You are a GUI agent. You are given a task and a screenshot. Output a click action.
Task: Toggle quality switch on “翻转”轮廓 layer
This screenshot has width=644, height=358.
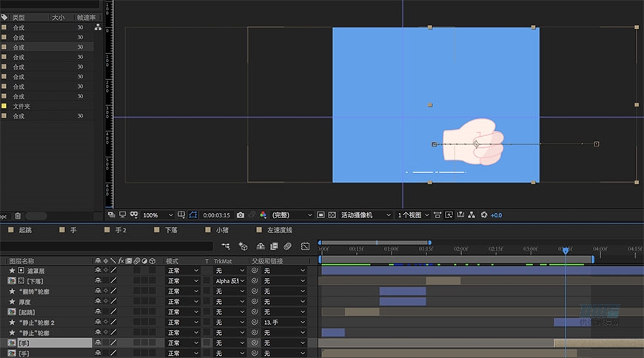[113, 291]
